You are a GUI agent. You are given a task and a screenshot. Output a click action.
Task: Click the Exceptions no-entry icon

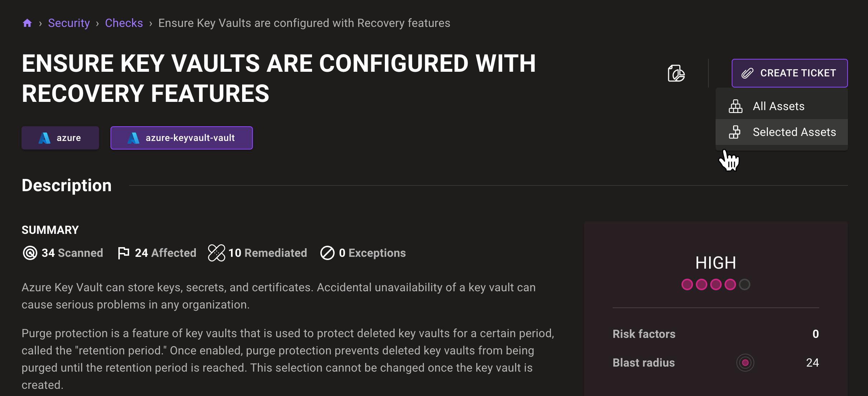coord(327,253)
